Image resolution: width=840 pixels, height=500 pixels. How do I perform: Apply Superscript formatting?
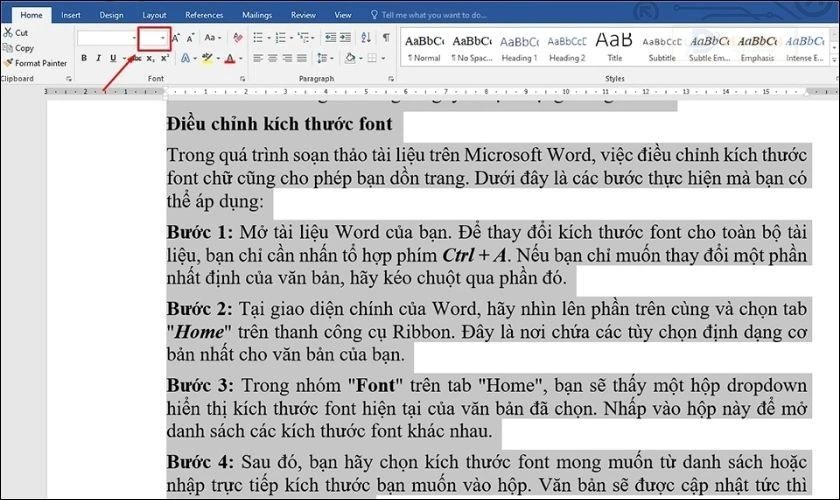tap(165, 58)
